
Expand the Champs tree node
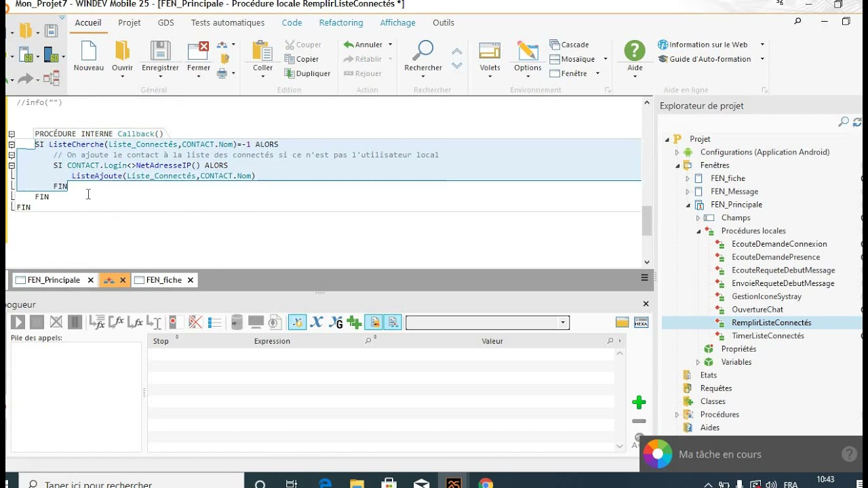pyautogui.click(x=698, y=218)
